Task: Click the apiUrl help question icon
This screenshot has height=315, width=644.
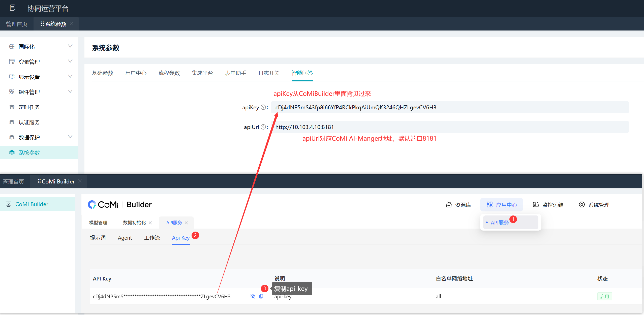Action: 263,127
